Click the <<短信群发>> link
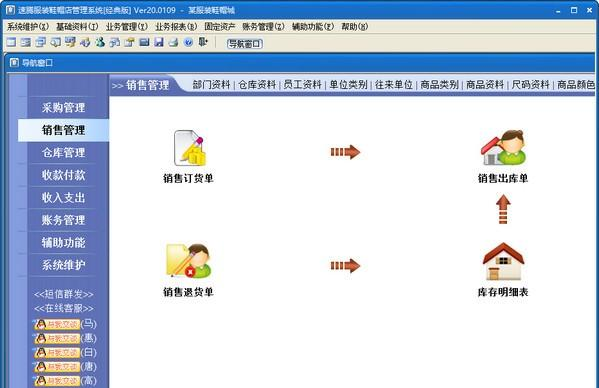Viewport: 599px width, 388px height. tap(64, 294)
